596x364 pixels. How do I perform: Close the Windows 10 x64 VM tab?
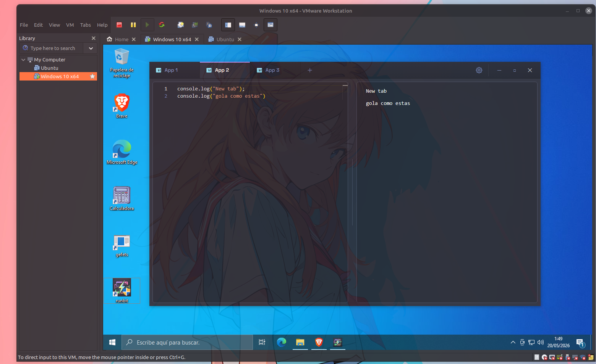(197, 39)
